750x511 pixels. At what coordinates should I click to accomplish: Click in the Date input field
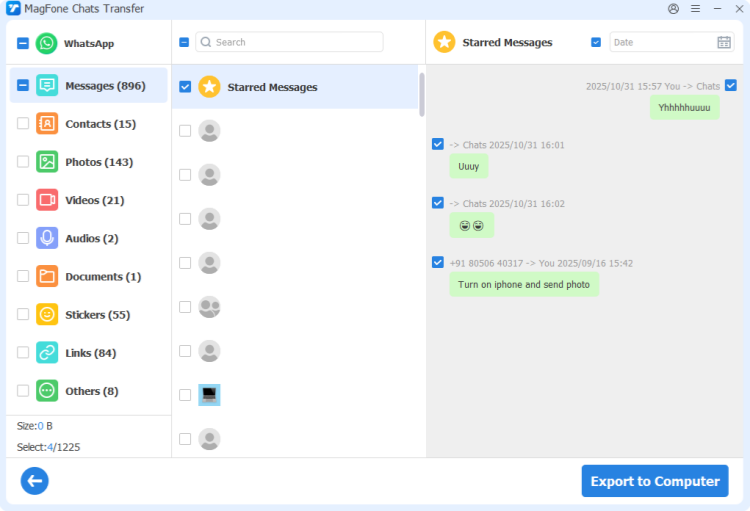tap(672, 42)
